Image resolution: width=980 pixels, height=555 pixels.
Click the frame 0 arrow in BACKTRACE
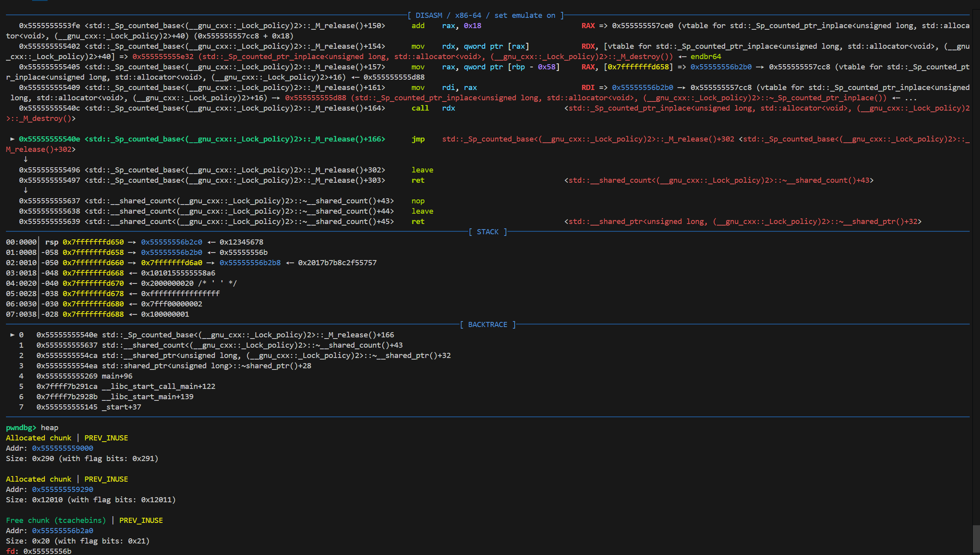tap(12, 335)
